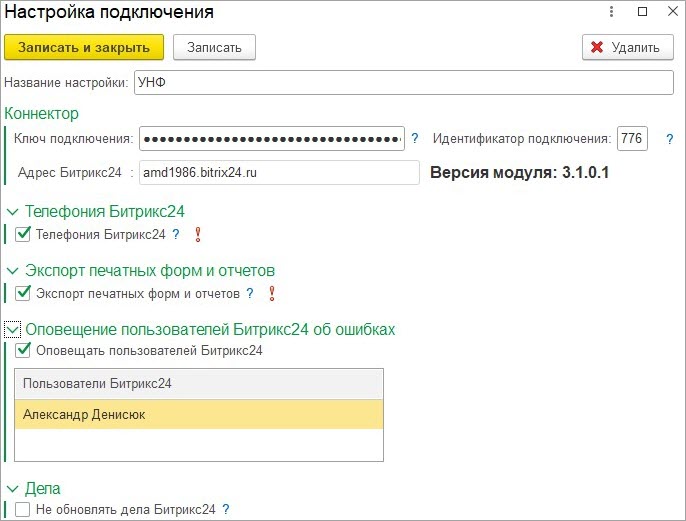The height and width of the screenshot is (521, 686).
Task: Collapse Оповещение пользователей Битрикс24 об ошибках section
Action: 12,330
